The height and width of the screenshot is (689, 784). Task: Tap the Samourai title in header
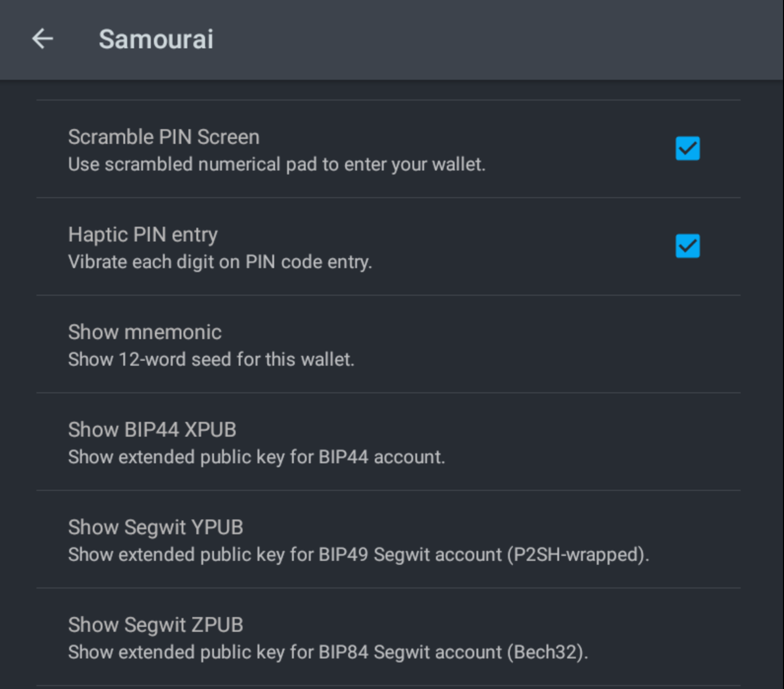[x=156, y=39]
